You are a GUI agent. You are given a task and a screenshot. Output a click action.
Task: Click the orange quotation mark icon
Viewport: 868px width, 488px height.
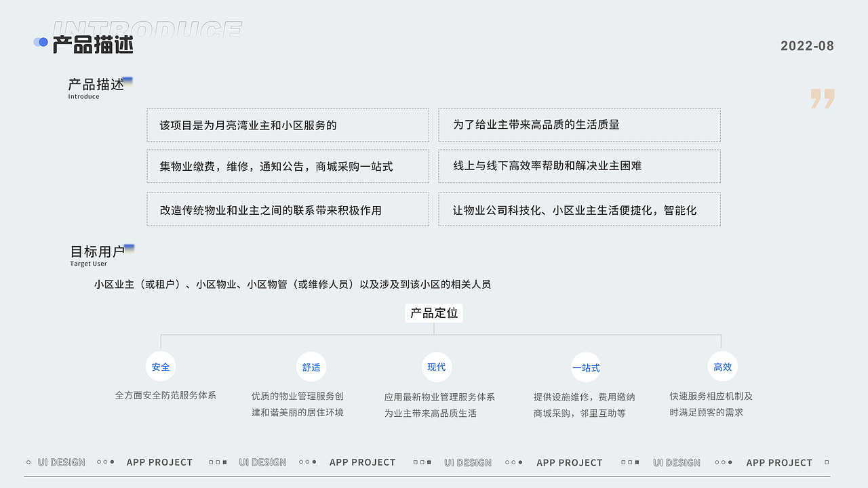(x=823, y=99)
